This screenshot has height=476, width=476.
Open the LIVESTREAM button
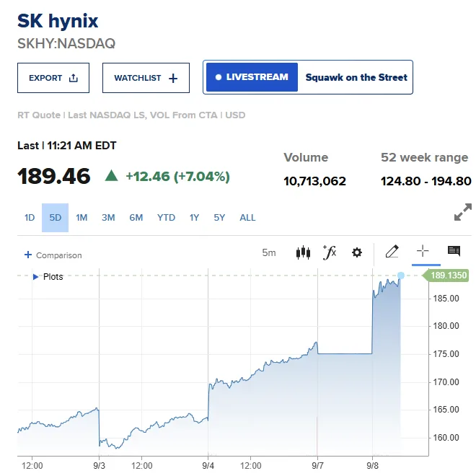(252, 77)
